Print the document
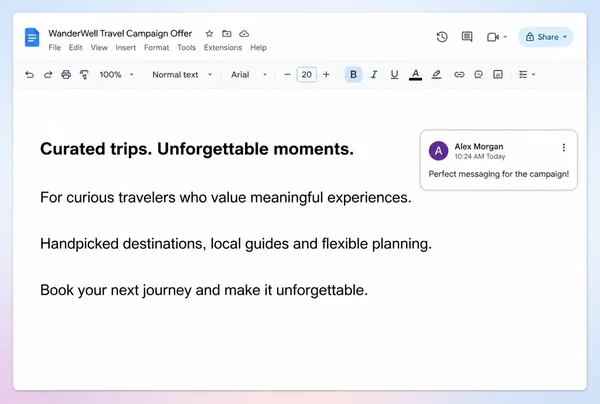The width and height of the screenshot is (600, 404). click(66, 75)
